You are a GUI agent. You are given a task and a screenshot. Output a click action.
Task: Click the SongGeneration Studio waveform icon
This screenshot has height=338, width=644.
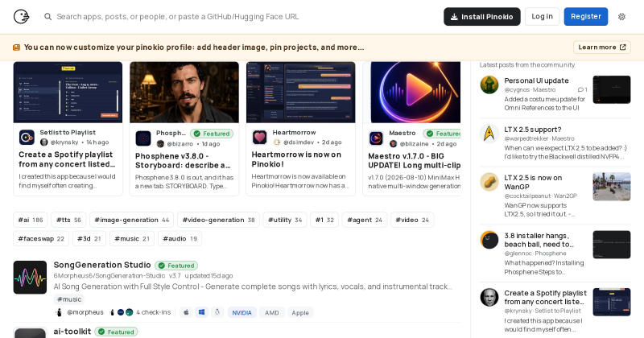(x=30, y=277)
